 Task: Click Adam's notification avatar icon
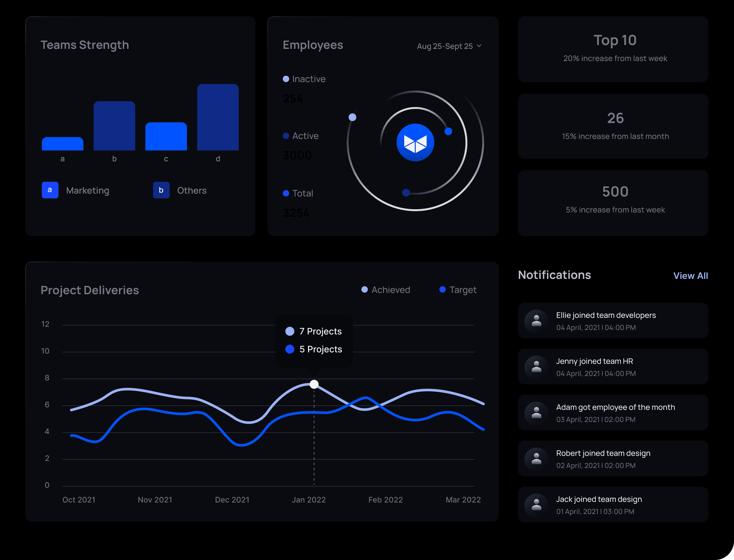pyautogui.click(x=536, y=413)
